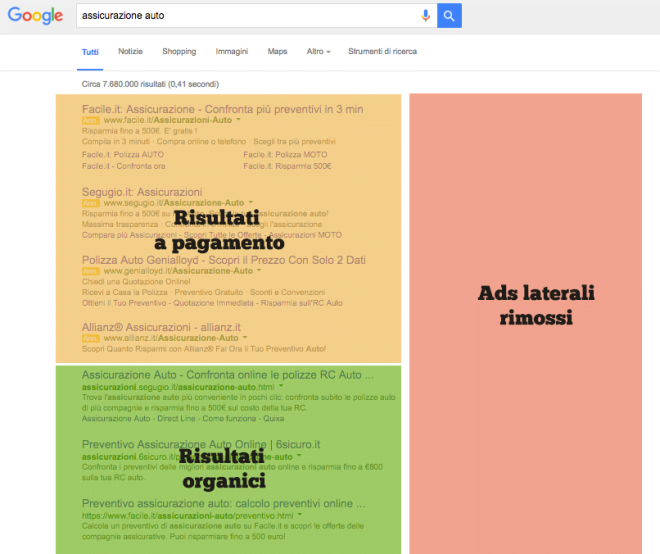
Task: Open sitelink Facile.it: Risparmia 500€
Action: pyautogui.click(x=287, y=166)
